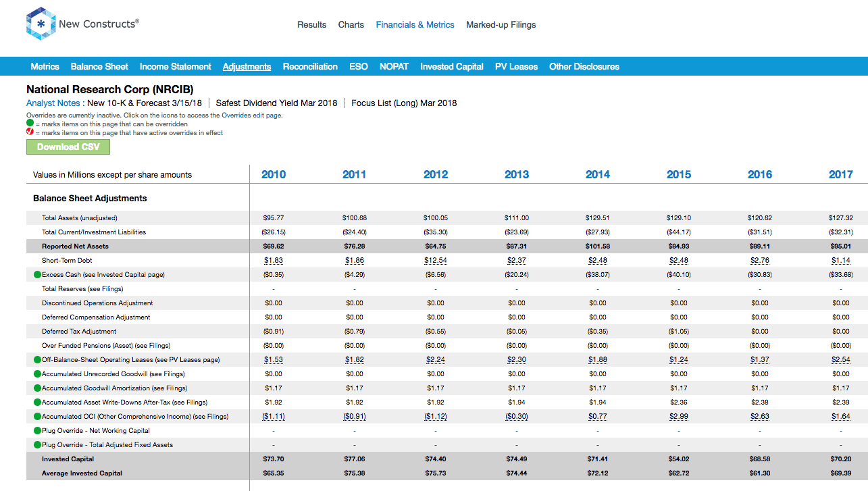Click 2013 Operating Leases value $2.30
The width and height of the screenshot is (868, 491).
pyautogui.click(x=517, y=360)
